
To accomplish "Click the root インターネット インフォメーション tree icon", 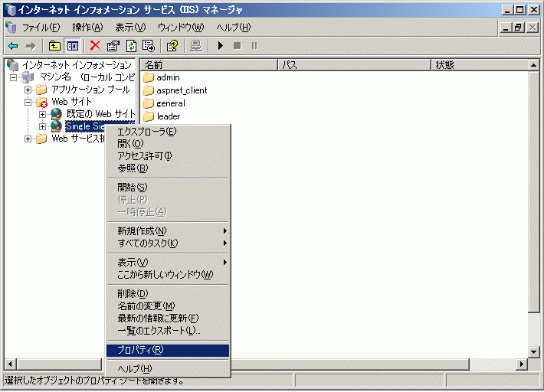I will pos(13,65).
